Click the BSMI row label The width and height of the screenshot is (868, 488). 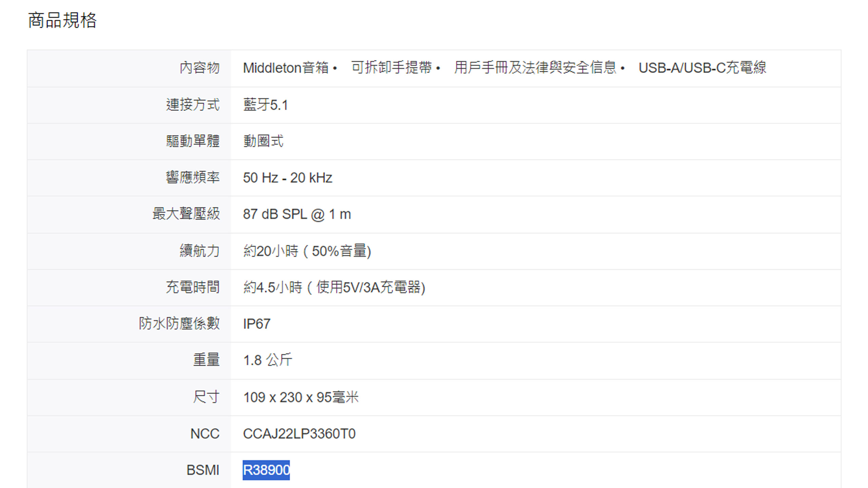click(x=203, y=470)
